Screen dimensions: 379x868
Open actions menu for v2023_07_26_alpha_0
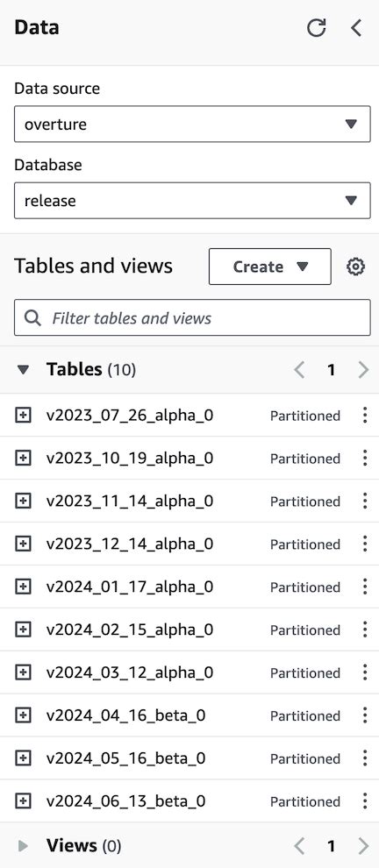click(x=365, y=416)
